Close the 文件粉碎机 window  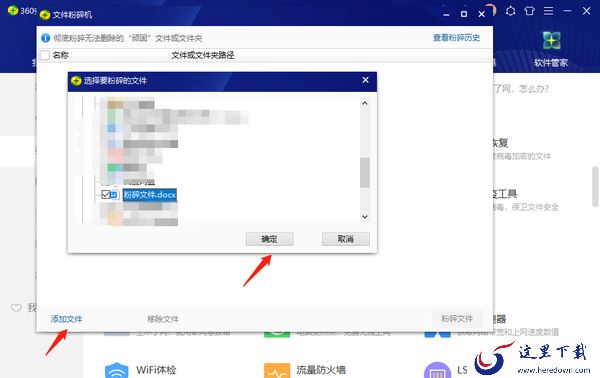point(481,14)
